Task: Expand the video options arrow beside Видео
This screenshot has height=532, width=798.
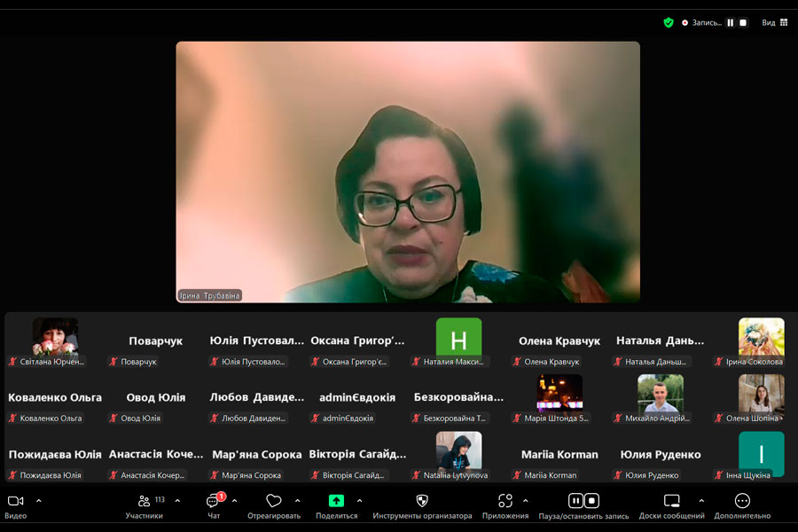Action: (38, 501)
